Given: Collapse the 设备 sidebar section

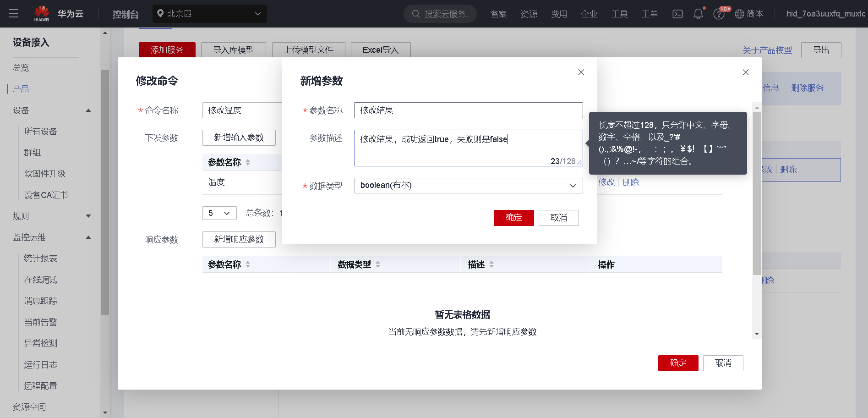Looking at the screenshot, I should tap(88, 110).
